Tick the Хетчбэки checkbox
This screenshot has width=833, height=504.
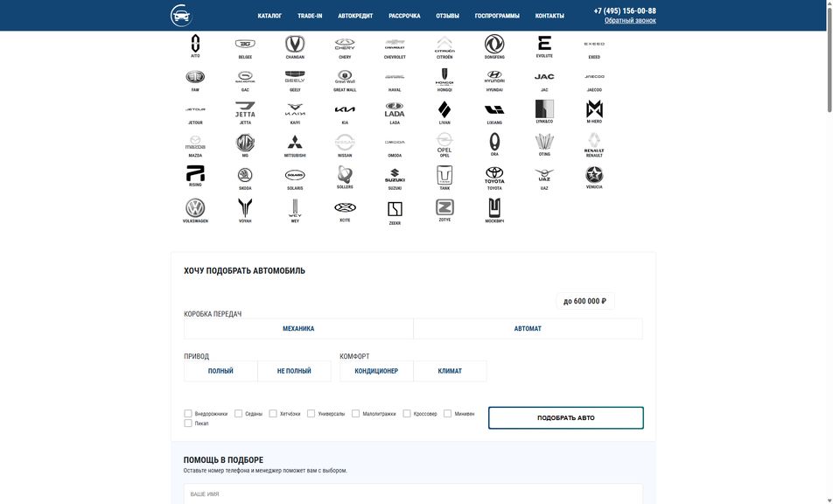pyautogui.click(x=273, y=413)
